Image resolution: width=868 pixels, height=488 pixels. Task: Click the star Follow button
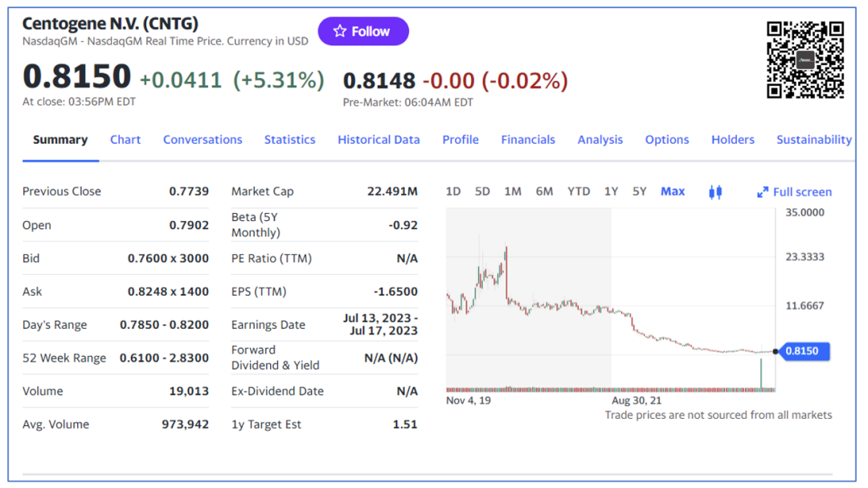[x=363, y=31]
